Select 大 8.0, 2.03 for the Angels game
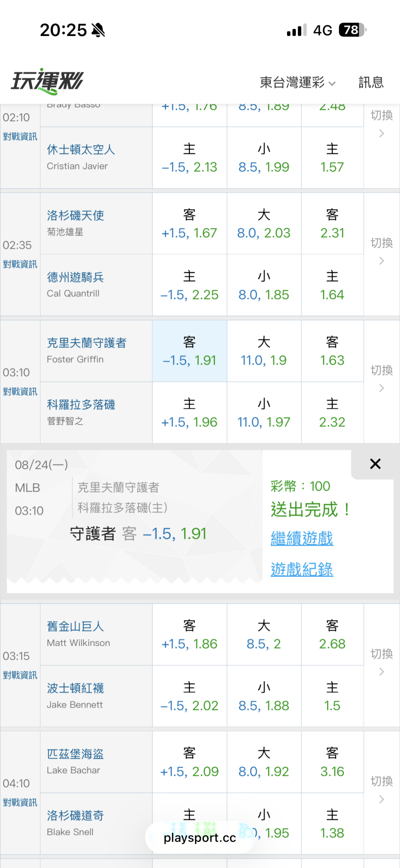This screenshot has height=868, width=400. pyautogui.click(x=264, y=224)
